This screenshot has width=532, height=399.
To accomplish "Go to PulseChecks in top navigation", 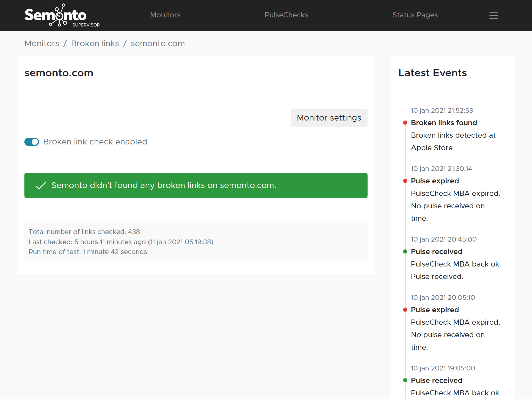I will point(286,15).
